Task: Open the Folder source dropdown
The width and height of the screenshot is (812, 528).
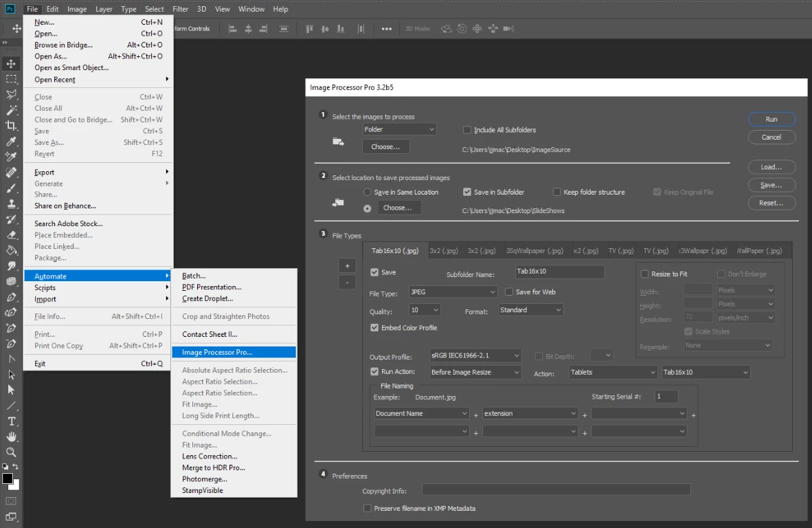Action: point(399,129)
